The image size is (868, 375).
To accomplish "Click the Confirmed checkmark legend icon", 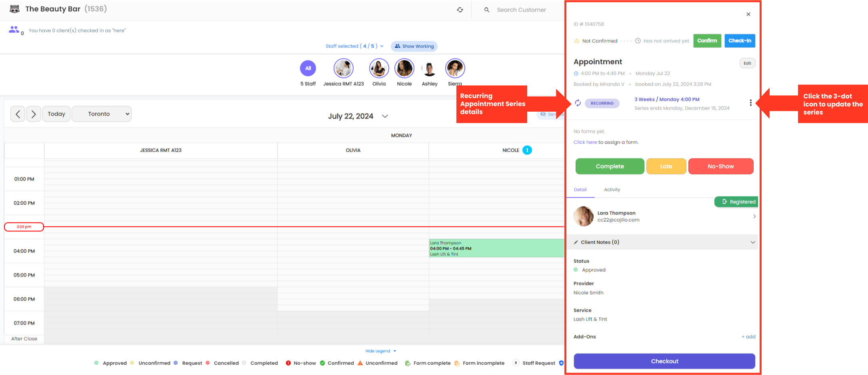I will point(322,363).
